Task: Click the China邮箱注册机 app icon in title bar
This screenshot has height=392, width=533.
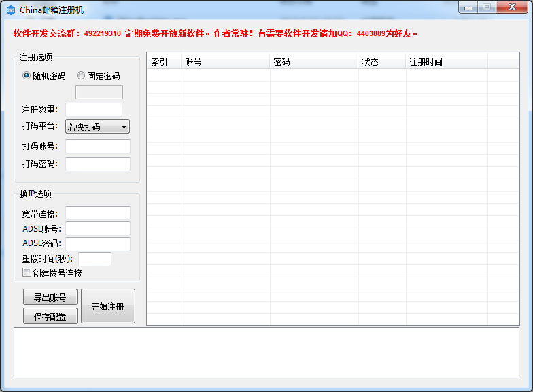Action: click(x=11, y=10)
